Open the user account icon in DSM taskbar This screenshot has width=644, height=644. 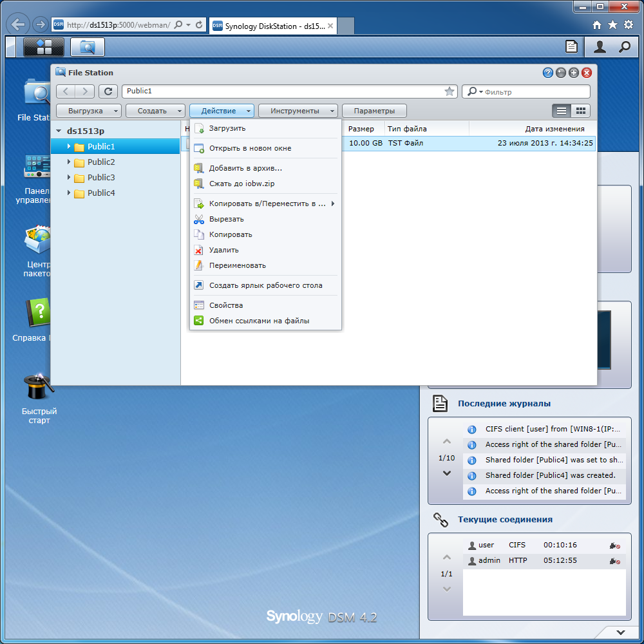point(600,46)
